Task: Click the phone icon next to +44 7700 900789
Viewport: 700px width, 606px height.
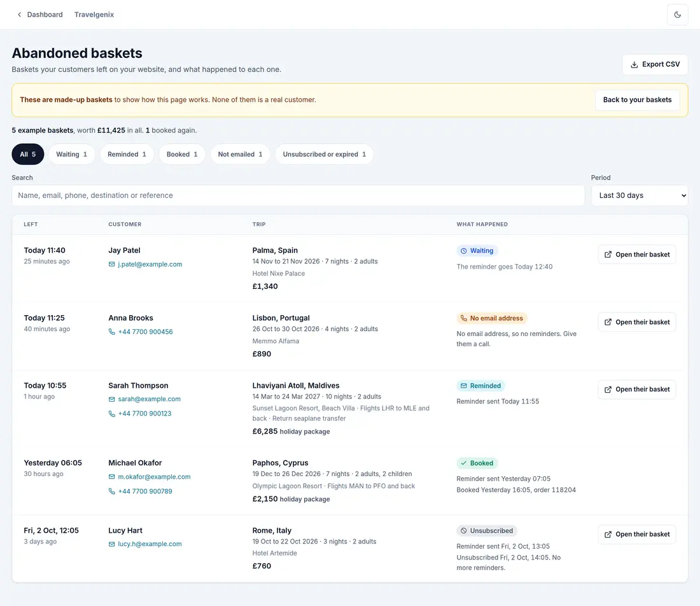Action: point(111,491)
